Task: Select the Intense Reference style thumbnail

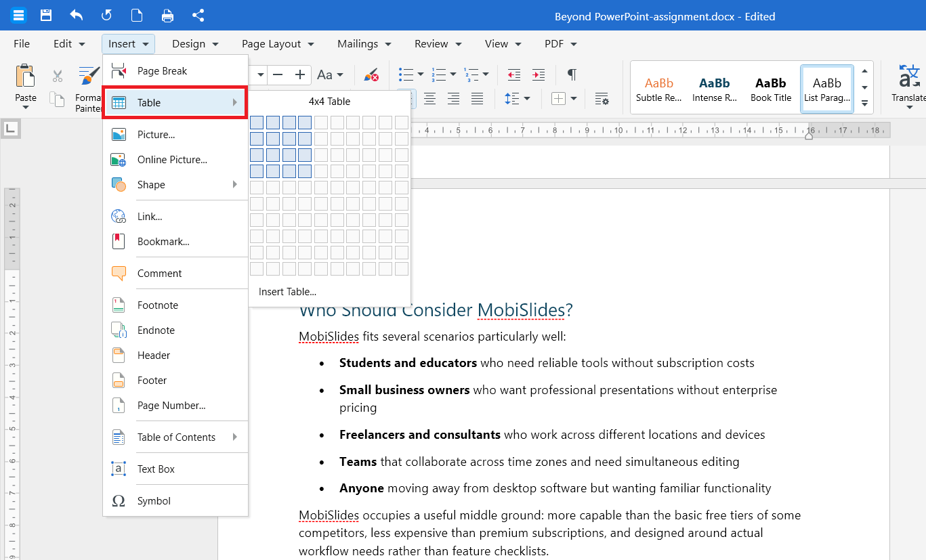Action: 715,88
